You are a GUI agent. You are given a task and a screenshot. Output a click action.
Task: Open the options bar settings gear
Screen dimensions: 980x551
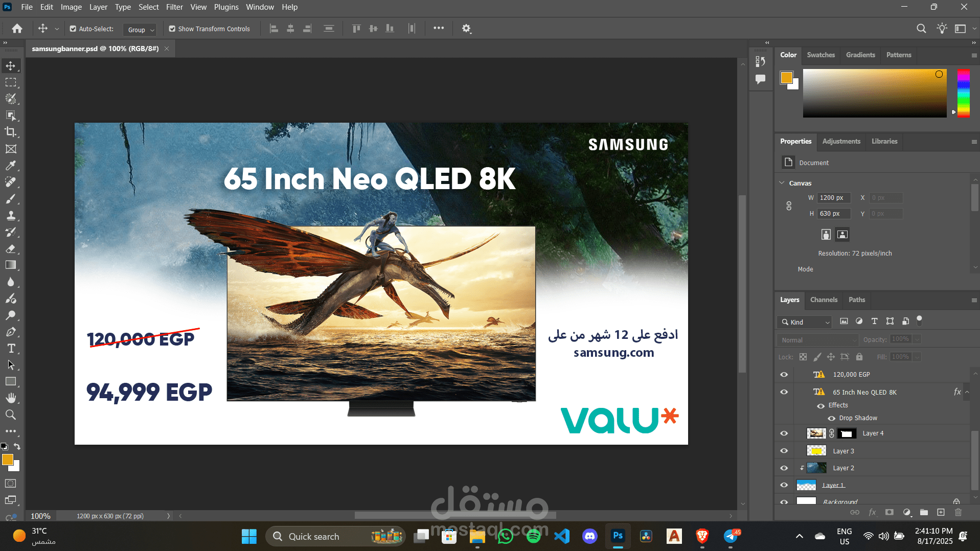[x=466, y=29]
